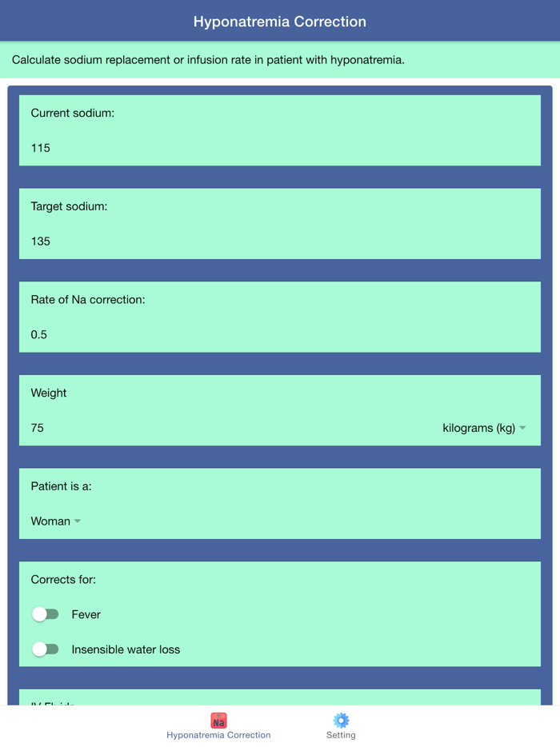This screenshot has height=747, width=560.
Task: Click the arrow beside kilograms (kg)
Action: tap(523, 428)
